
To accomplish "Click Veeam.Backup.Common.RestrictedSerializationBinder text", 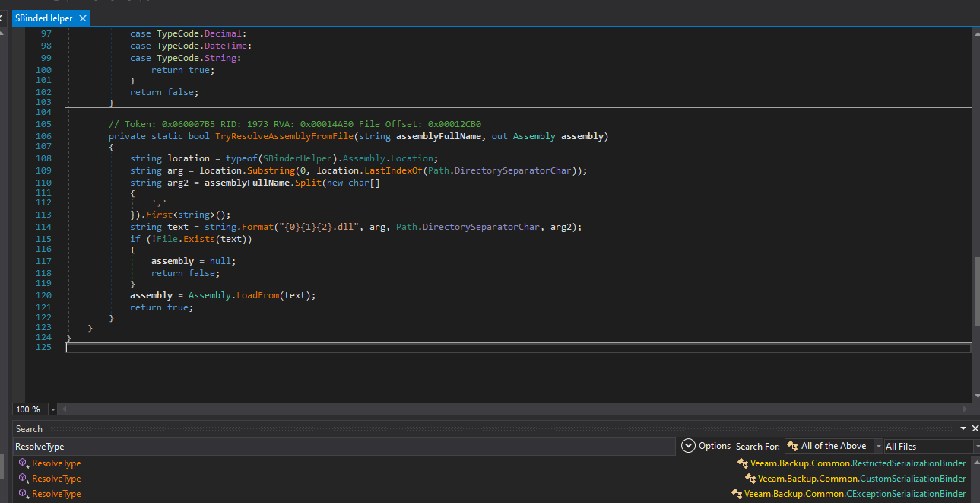I will 858,463.
